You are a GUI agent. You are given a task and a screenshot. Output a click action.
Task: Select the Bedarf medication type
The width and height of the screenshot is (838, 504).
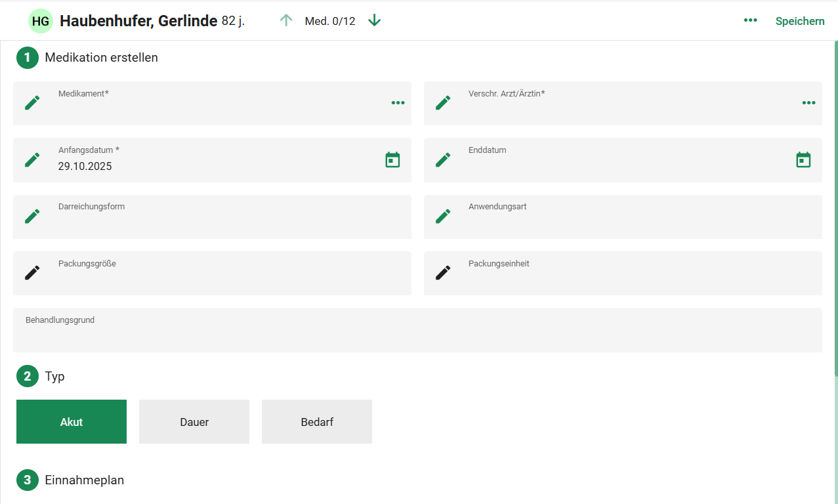317,422
